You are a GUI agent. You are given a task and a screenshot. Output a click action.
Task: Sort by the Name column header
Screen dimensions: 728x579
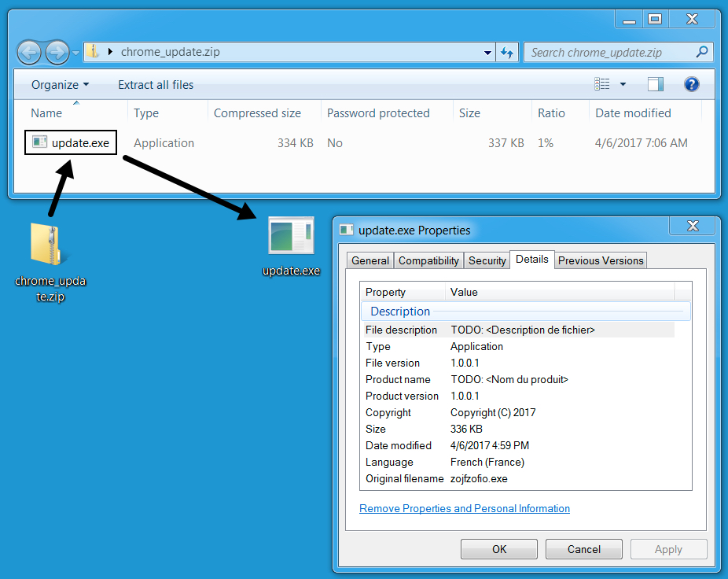(72, 113)
